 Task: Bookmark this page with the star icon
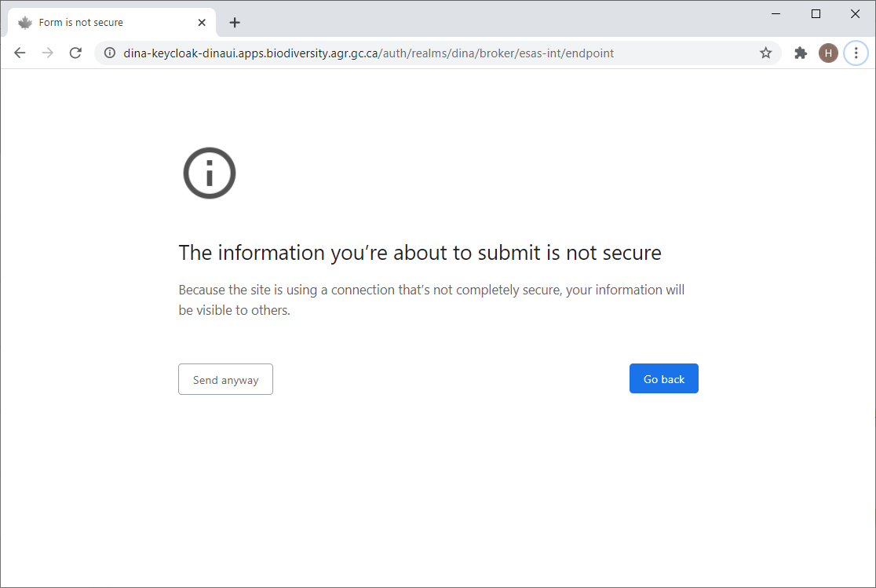(x=765, y=53)
